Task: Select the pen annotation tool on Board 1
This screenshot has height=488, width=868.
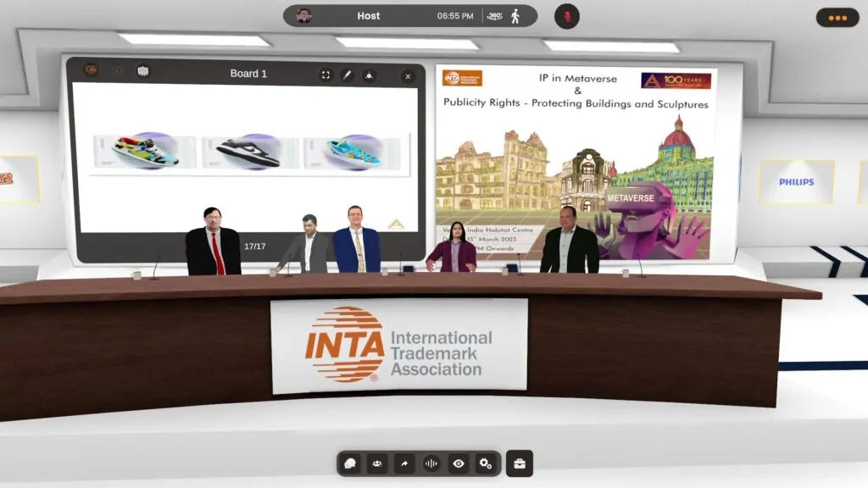Action: point(347,75)
